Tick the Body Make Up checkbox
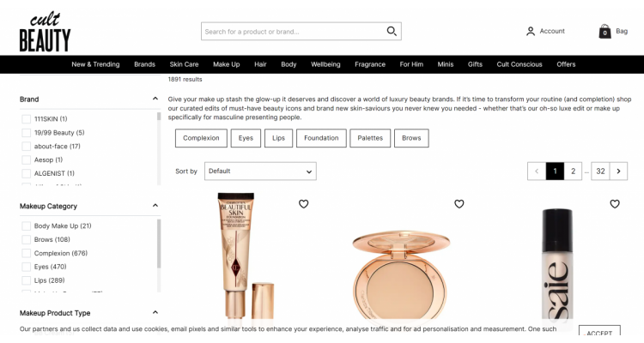The width and height of the screenshot is (644, 343). [x=27, y=226]
